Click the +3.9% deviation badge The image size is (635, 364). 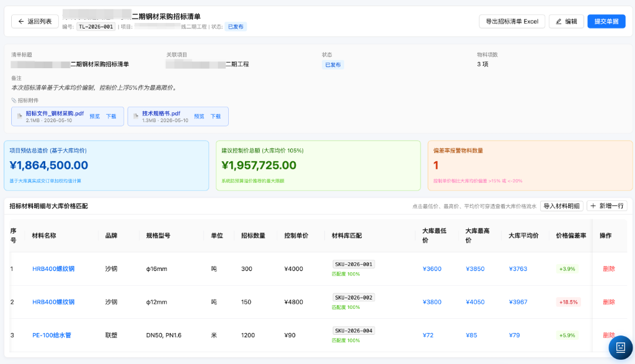567,269
